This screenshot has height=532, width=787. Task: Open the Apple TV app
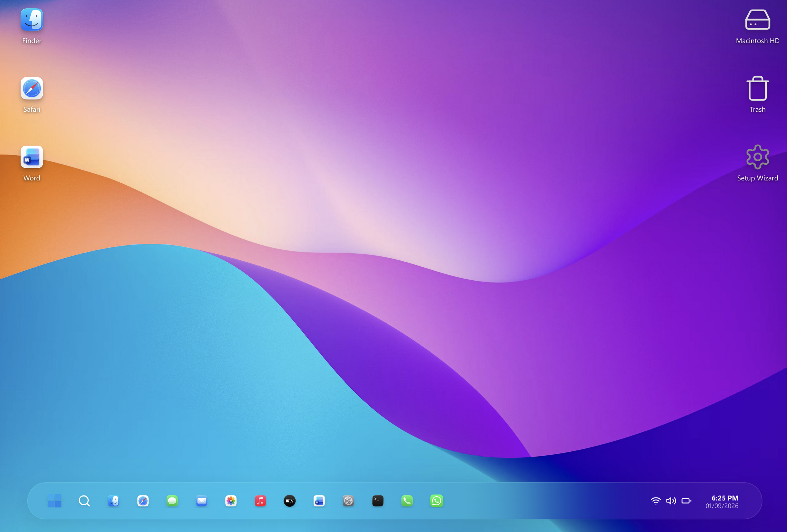(290, 501)
